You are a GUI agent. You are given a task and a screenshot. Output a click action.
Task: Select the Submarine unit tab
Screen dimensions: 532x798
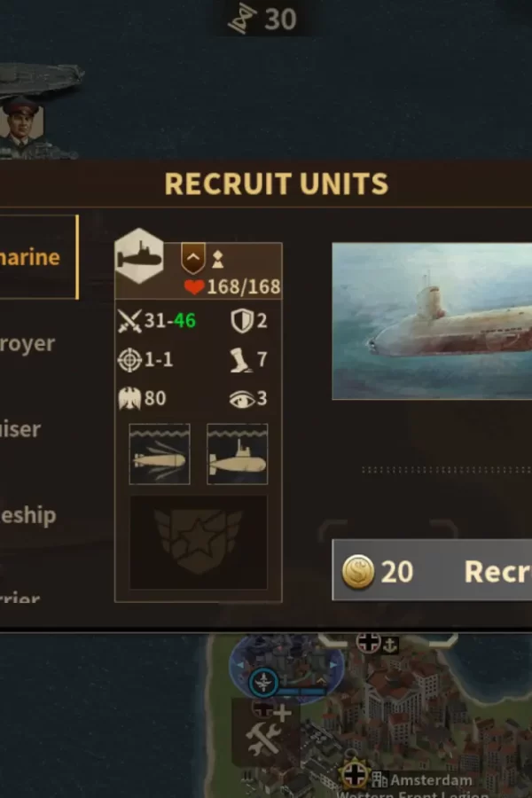39,257
